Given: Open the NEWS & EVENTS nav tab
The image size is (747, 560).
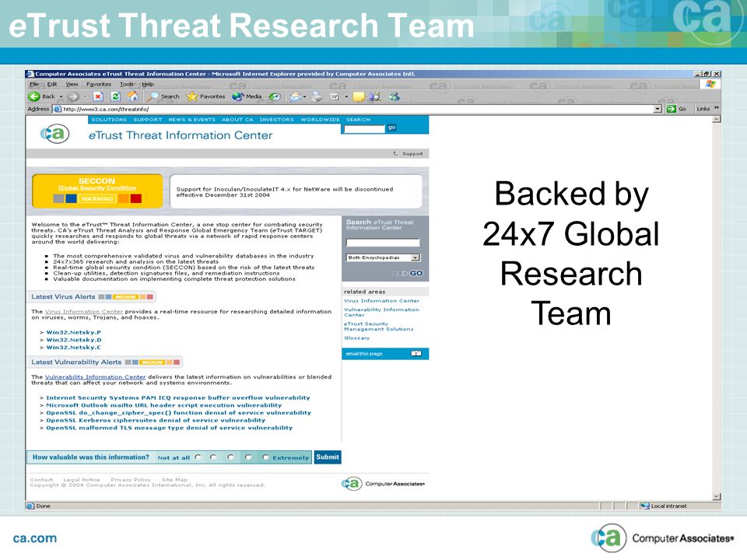Looking at the screenshot, I should [x=191, y=120].
